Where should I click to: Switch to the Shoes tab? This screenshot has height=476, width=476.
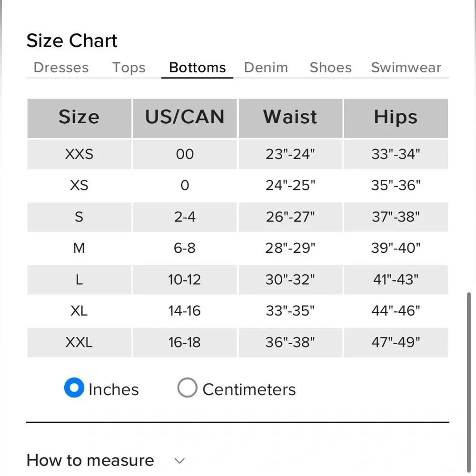point(330,68)
